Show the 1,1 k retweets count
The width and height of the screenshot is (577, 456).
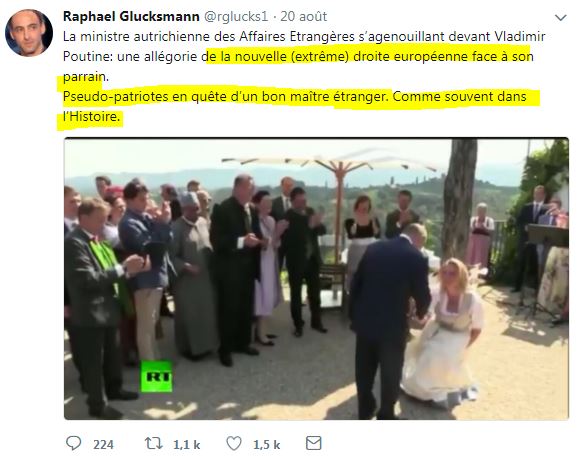(x=187, y=445)
